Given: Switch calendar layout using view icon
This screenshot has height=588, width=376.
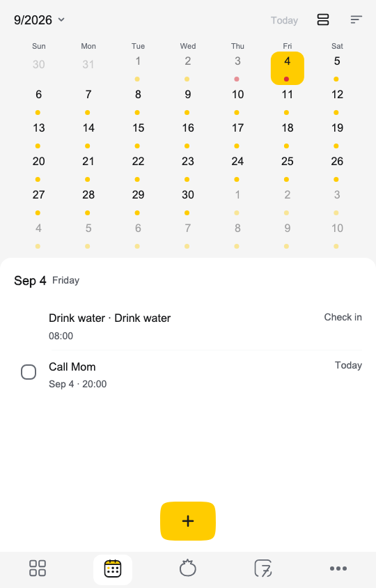Looking at the screenshot, I should point(323,20).
